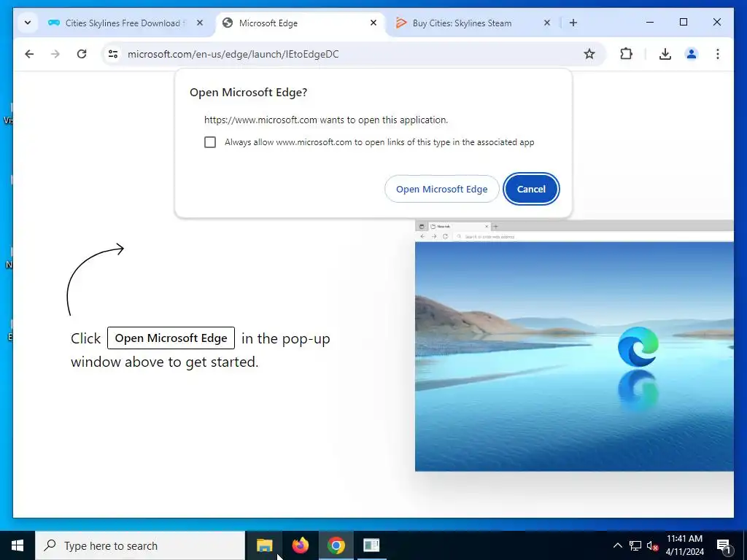Open the Extensions puzzle icon

pyautogui.click(x=626, y=54)
